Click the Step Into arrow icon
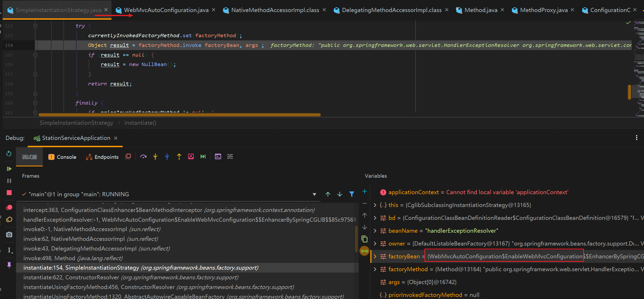644x299 pixels. [155, 157]
